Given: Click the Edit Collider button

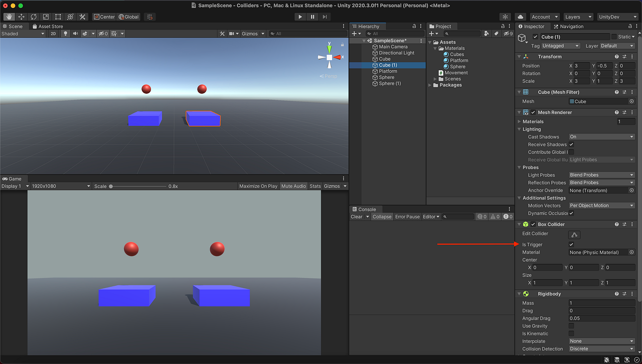Looking at the screenshot, I should click(574, 235).
